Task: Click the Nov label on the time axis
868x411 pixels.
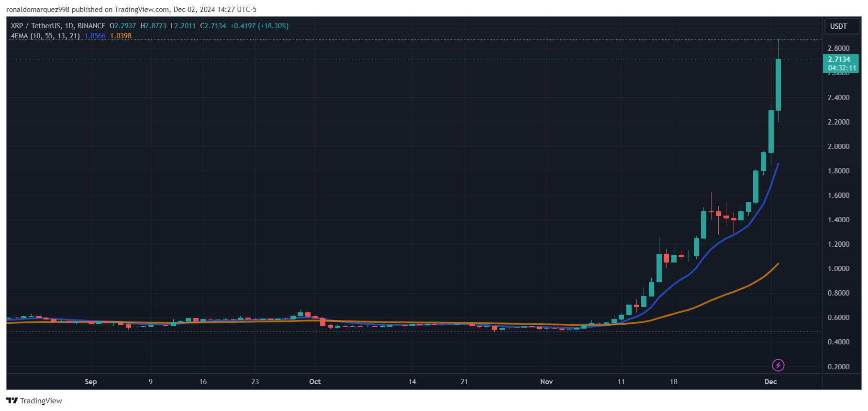Action: coord(546,382)
